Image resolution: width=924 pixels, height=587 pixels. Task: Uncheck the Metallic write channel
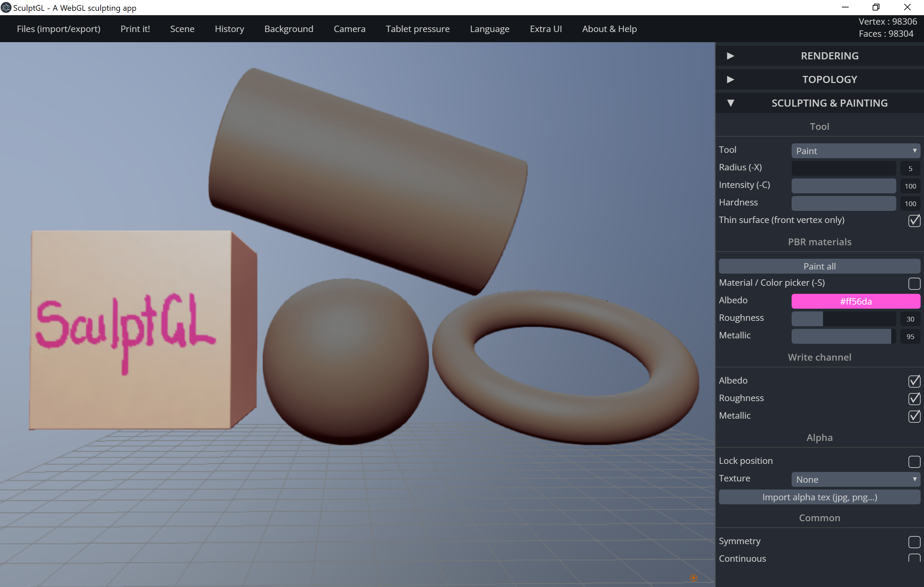click(915, 416)
